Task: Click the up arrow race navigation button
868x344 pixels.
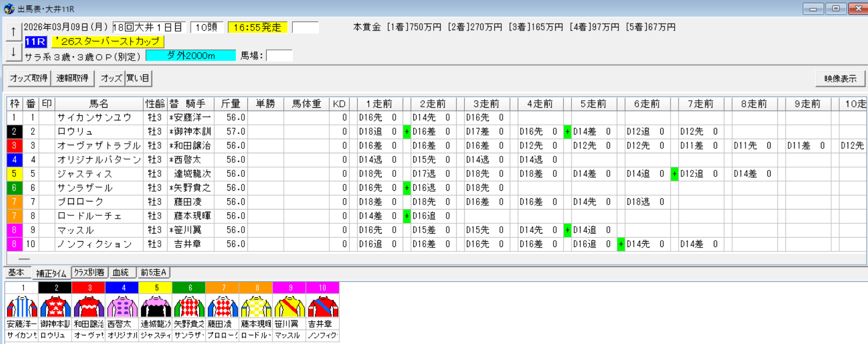Action: tap(13, 32)
